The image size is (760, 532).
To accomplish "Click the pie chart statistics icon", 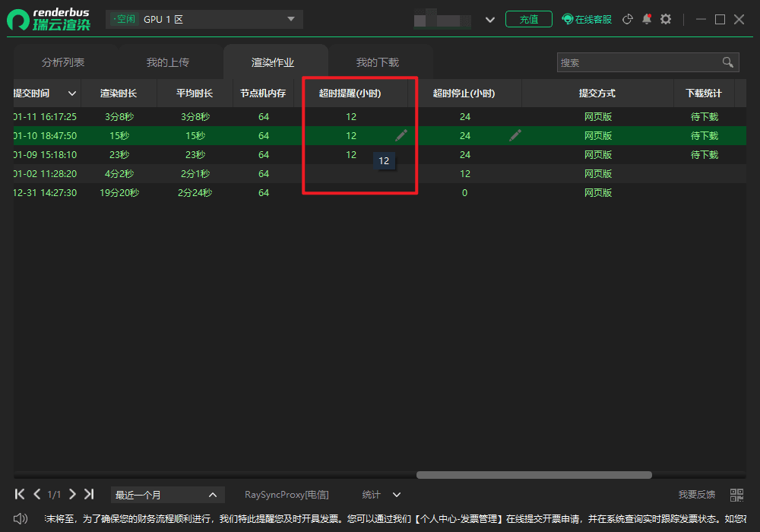I will point(628,19).
